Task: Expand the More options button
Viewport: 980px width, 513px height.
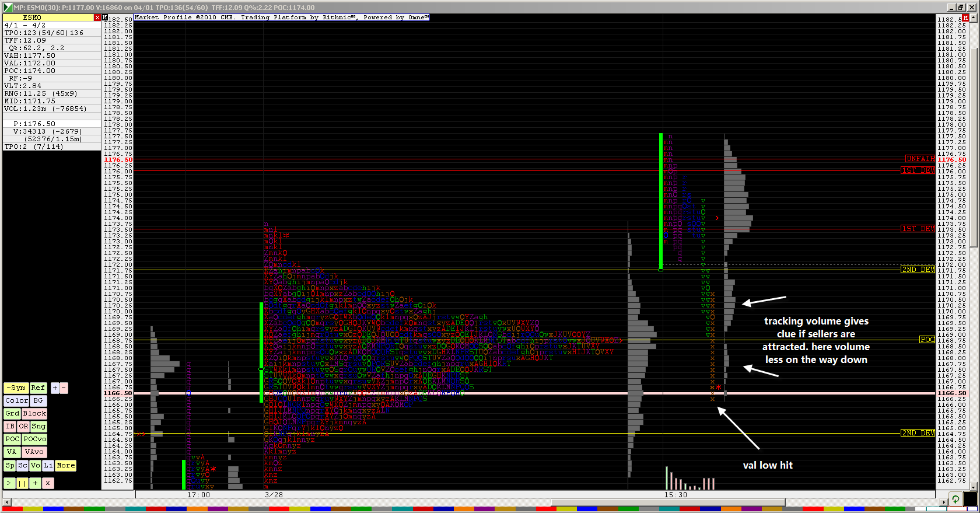Action: coord(65,466)
